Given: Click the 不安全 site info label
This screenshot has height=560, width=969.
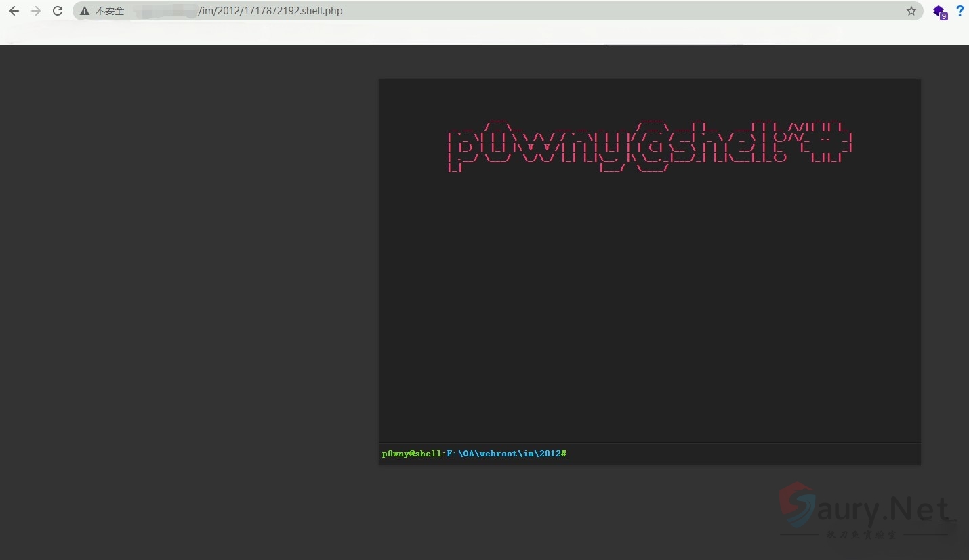Looking at the screenshot, I should [110, 11].
